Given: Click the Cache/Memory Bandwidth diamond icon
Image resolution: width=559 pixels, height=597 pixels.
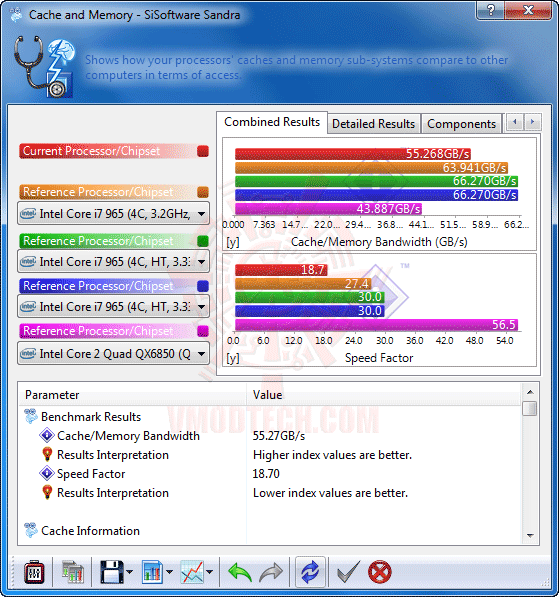Looking at the screenshot, I should (47, 435).
